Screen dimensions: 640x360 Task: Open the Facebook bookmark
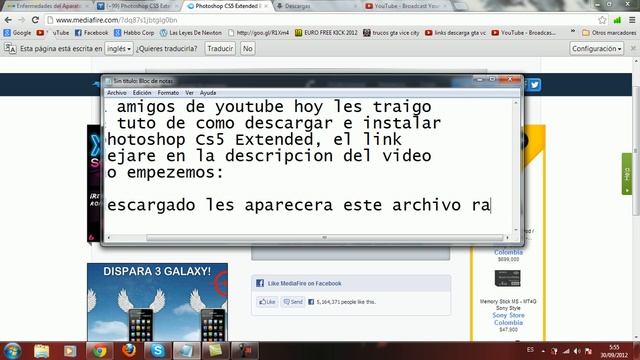(x=91, y=33)
